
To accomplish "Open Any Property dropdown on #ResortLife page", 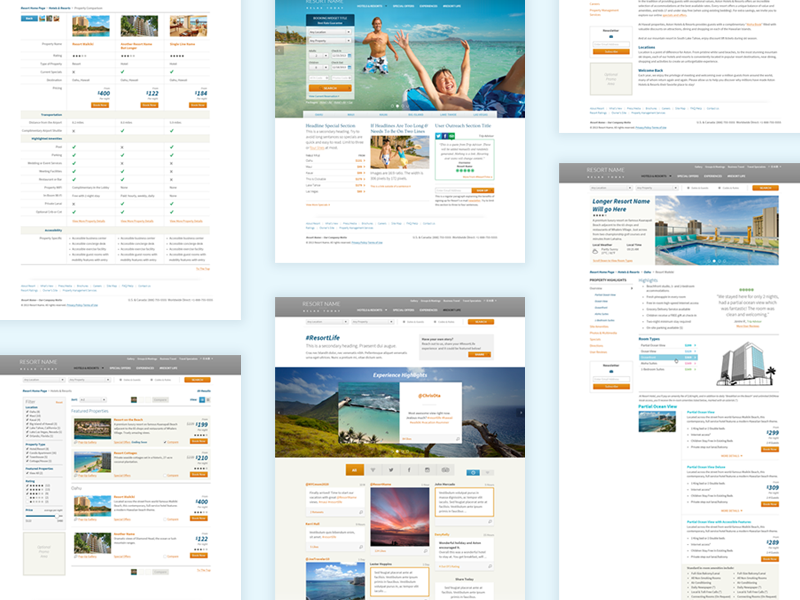I will click(372, 322).
